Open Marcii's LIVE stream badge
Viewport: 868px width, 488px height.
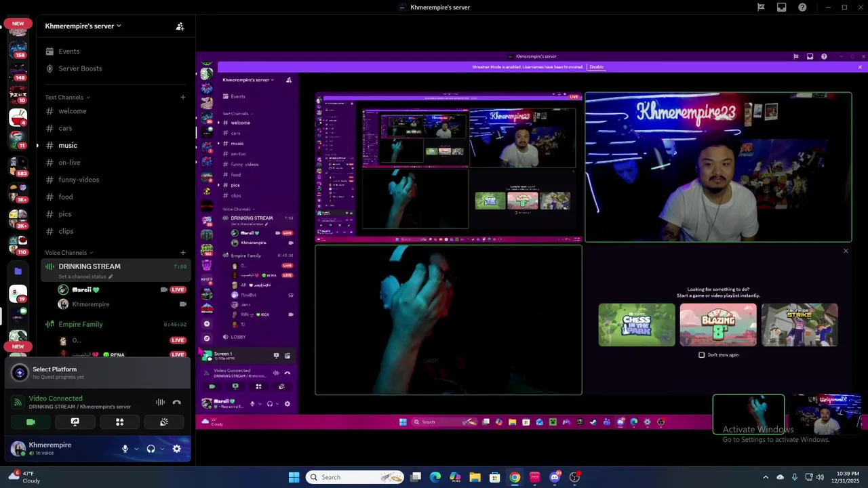coord(178,289)
